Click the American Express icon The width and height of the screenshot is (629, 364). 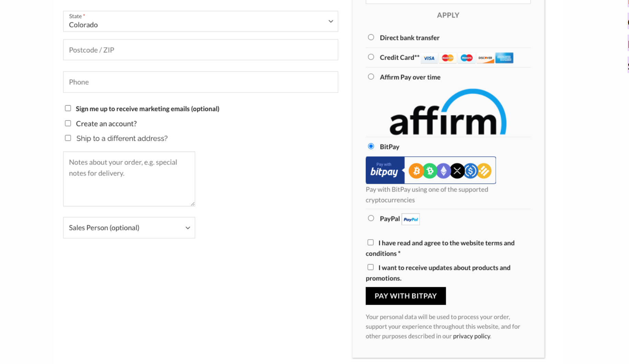(x=504, y=58)
